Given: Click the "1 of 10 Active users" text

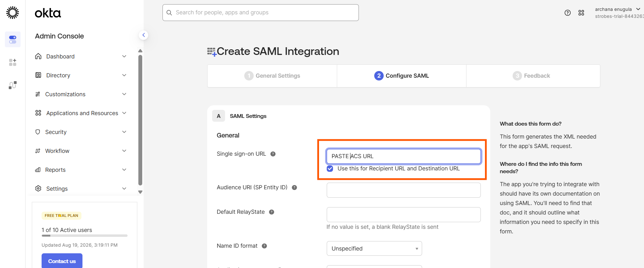Looking at the screenshot, I should point(67,230).
